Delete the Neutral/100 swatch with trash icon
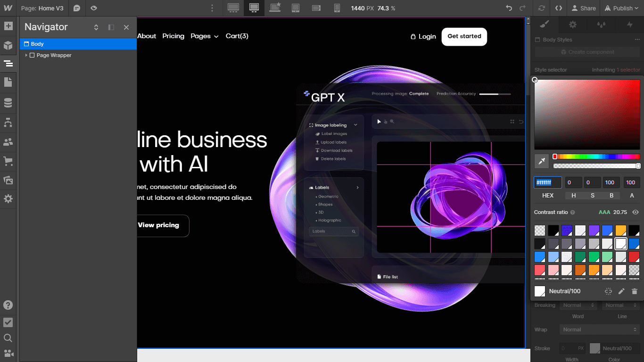Screen dimensions: 644x362 tap(635, 291)
